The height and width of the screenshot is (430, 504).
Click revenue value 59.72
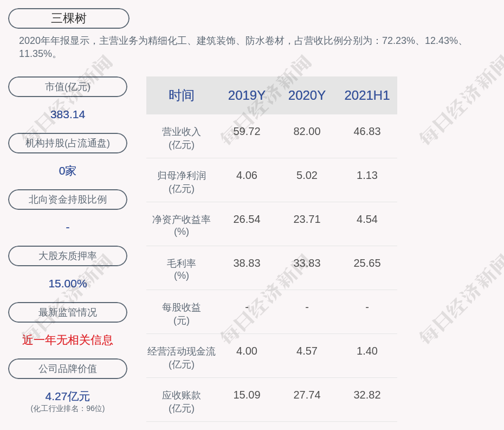[247, 132]
